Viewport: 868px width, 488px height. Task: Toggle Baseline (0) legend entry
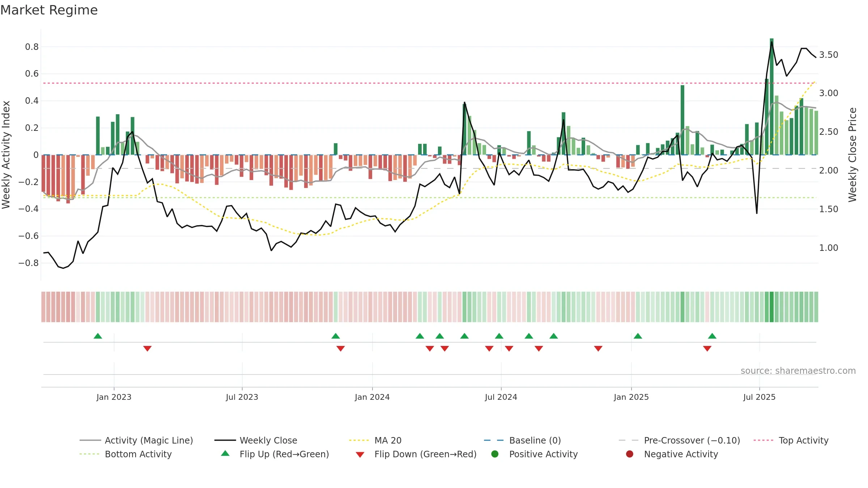(x=522, y=440)
